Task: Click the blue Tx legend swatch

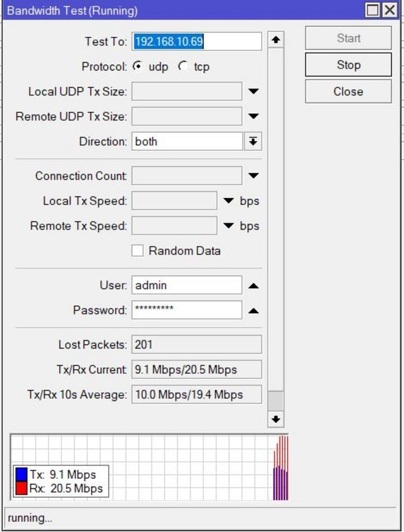Action: [x=21, y=475]
